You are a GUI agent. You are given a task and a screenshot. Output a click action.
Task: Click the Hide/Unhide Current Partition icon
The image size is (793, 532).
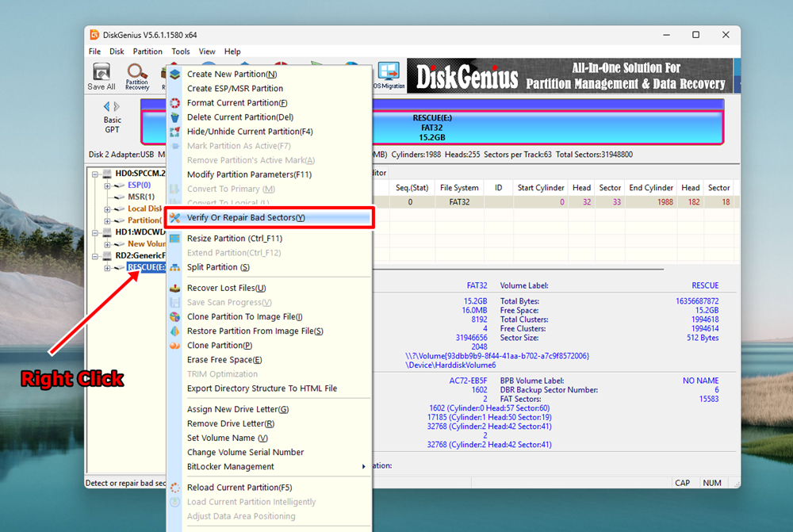[x=175, y=132]
